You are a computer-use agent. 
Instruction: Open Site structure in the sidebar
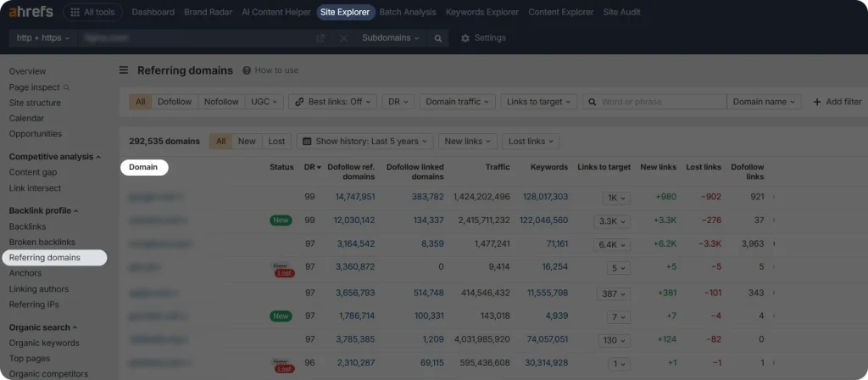point(35,103)
